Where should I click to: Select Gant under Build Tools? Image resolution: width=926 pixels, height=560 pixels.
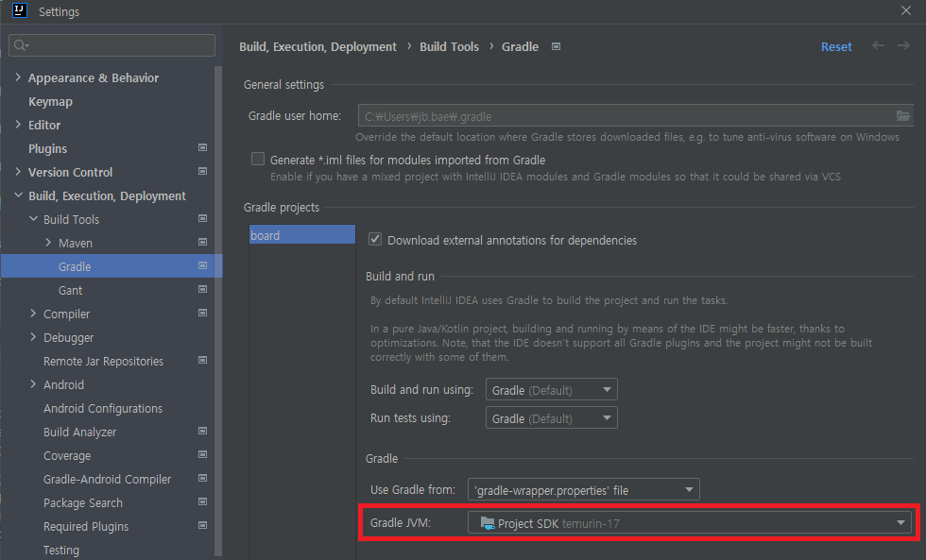pos(70,290)
